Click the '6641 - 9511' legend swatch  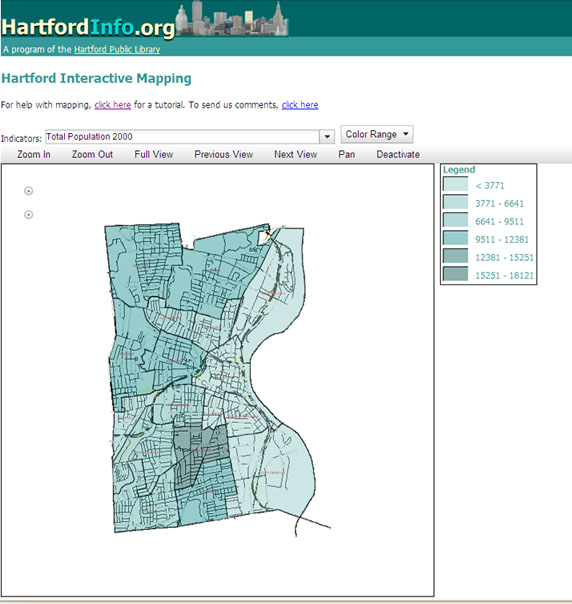coord(455,220)
